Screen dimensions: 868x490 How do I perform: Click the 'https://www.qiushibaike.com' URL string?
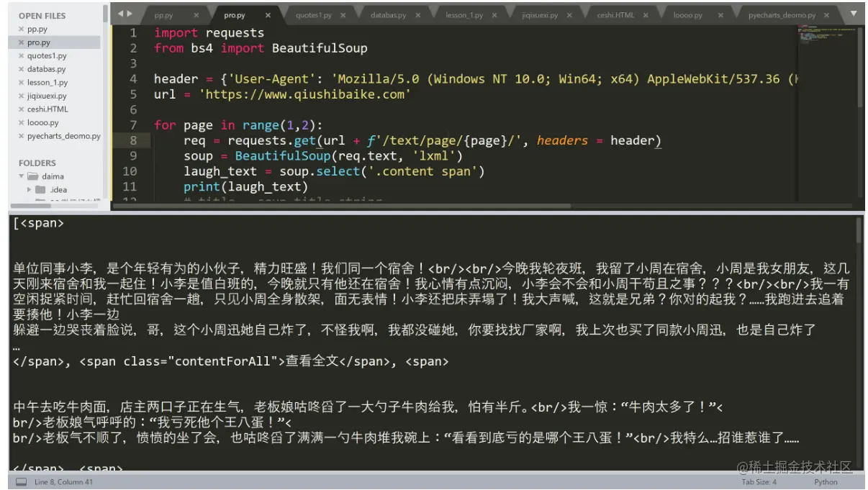pyautogui.click(x=305, y=94)
